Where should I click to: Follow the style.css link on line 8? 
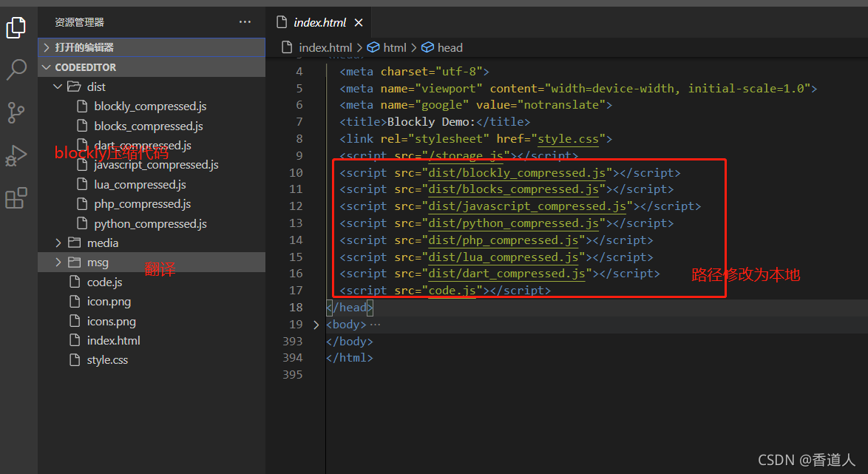[x=568, y=138]
